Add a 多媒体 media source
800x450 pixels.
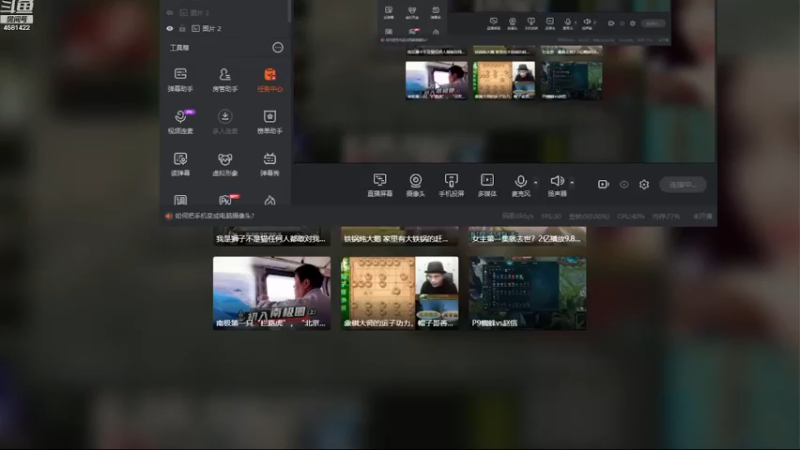pos(487,185)
